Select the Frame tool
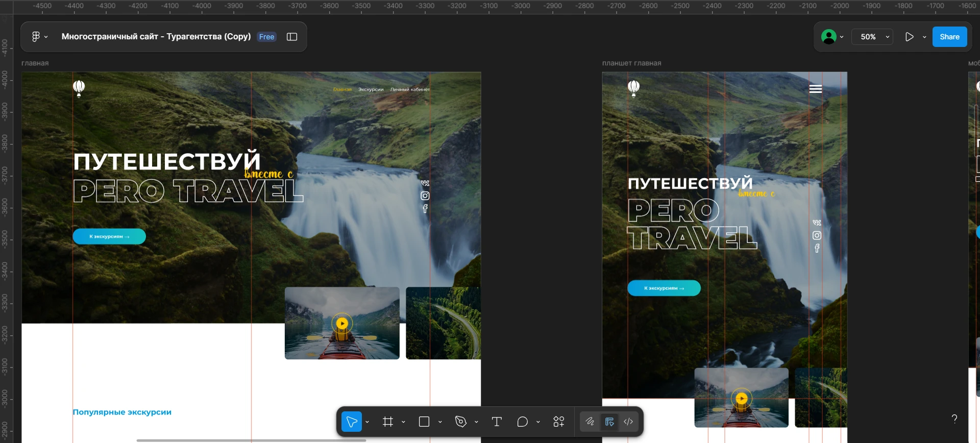Screen dimensions: 980x443 pos(388,422)
